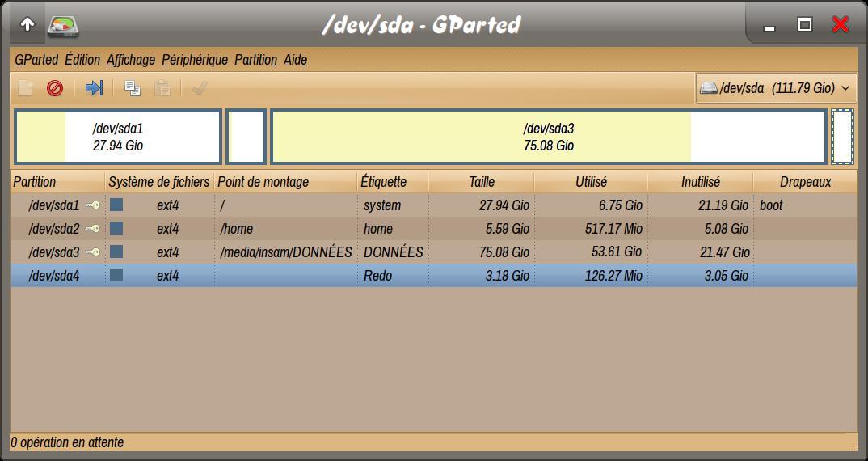Click the key icon beside /dev/sda2
The height and width of the screenshot is (461, 868).
coord(93,228)
